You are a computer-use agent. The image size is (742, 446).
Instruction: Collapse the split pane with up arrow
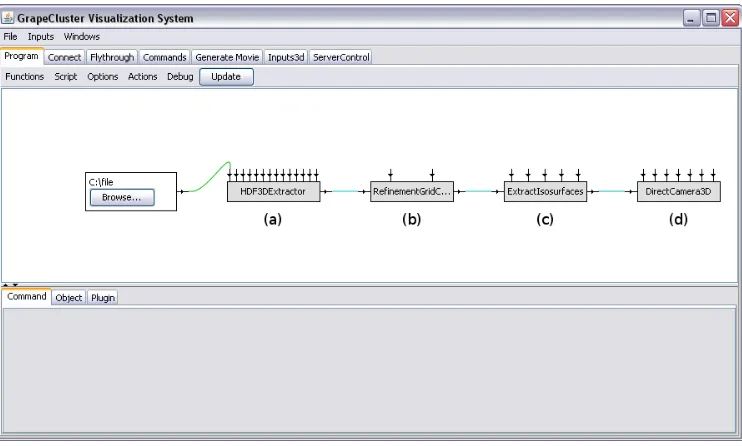tap(6, 285)
